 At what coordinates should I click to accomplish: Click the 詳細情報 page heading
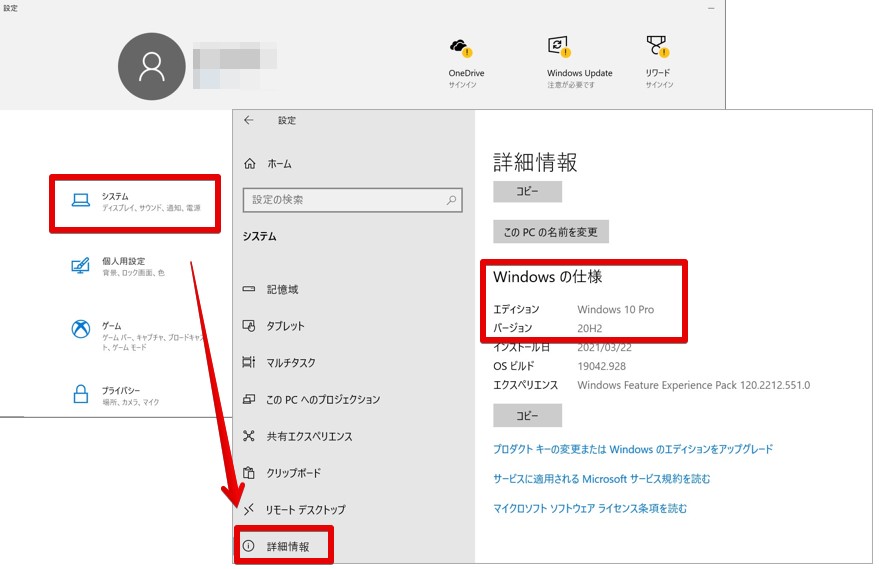(535, 163)
